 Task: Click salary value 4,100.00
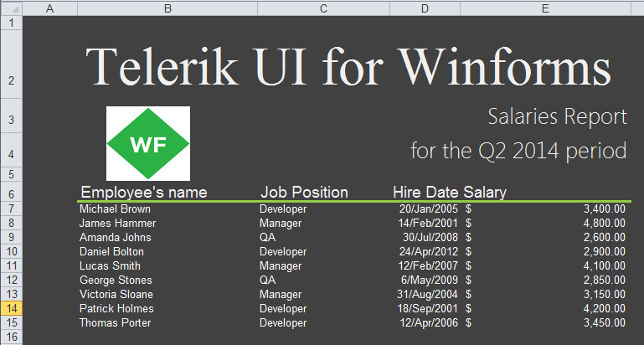[x=605, y=265]
